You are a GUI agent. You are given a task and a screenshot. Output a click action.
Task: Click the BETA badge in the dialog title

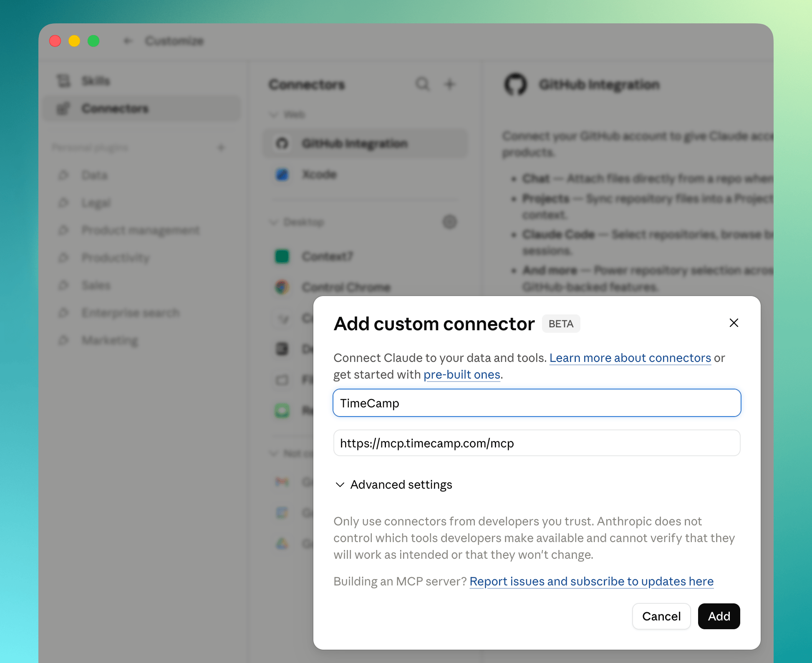click(x=561, y=324)
